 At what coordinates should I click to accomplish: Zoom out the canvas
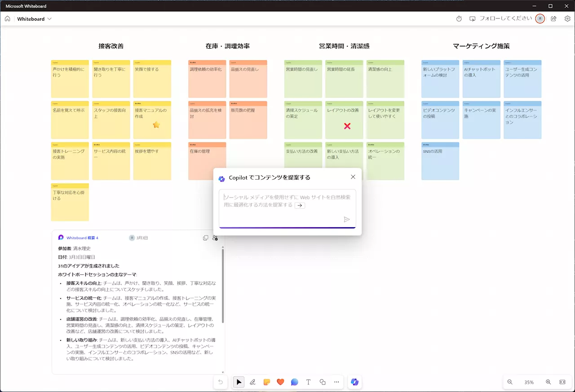pyautogui.click(x=510, y=382)
